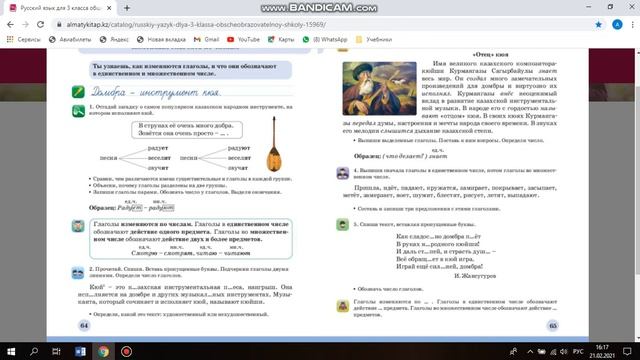Open the Учебники bookmarks folder
The width and height of the screenshot is (640, 360).
[x=374, y=40]
